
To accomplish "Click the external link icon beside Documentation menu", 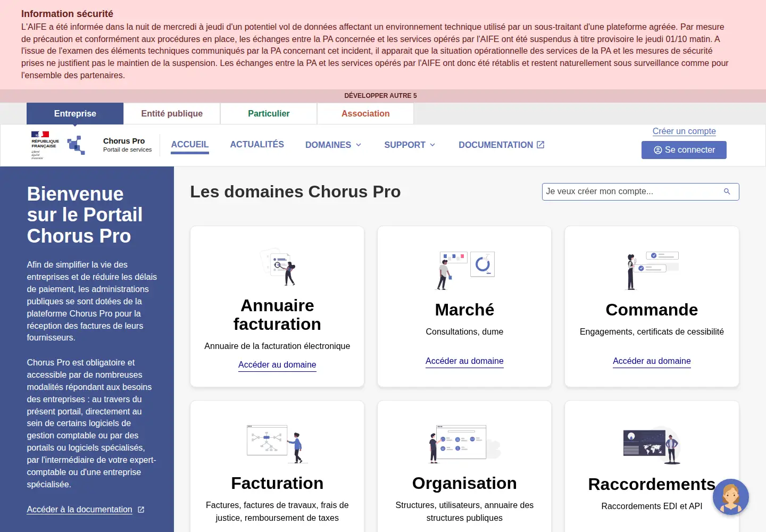I will click(540, 145).
